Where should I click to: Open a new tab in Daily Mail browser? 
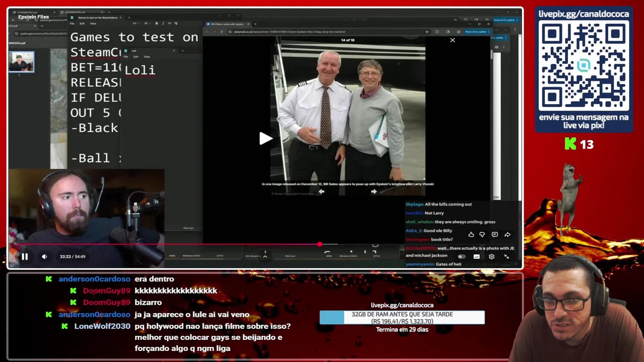click(x=255, y=24)
